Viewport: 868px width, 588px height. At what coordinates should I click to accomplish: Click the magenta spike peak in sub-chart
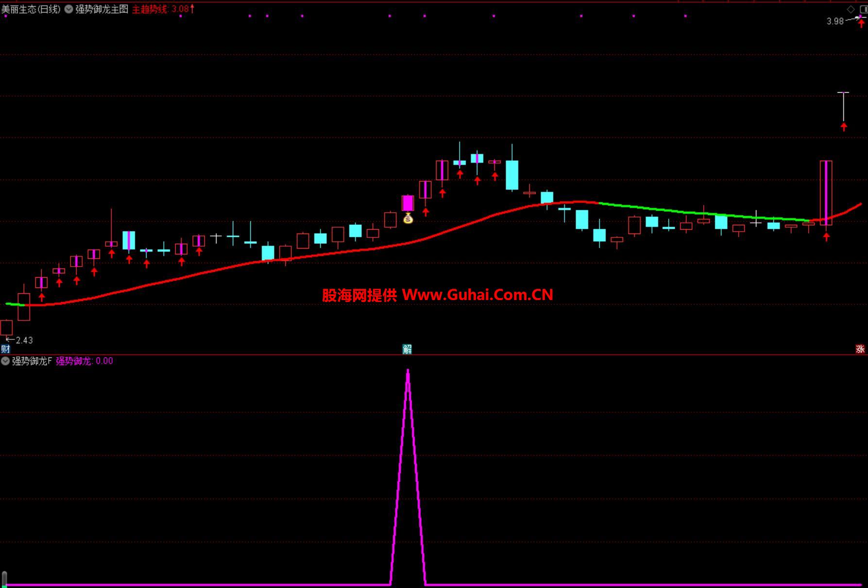tap(408, 371)
